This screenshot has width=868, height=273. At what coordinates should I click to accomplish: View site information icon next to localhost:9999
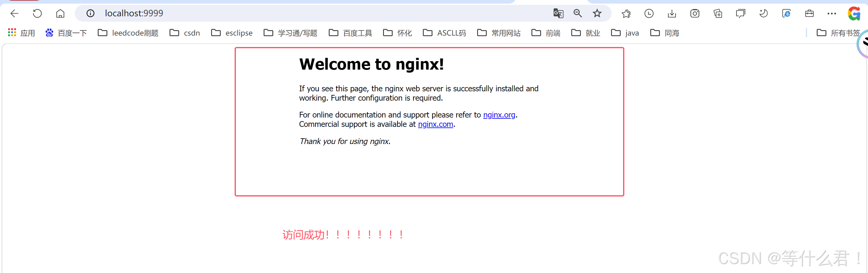[x=90, y=14]
